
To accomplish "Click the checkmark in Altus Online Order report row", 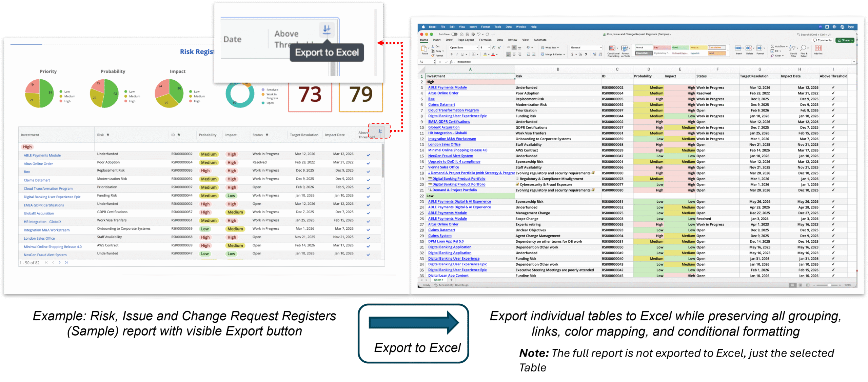I will 368,163.
